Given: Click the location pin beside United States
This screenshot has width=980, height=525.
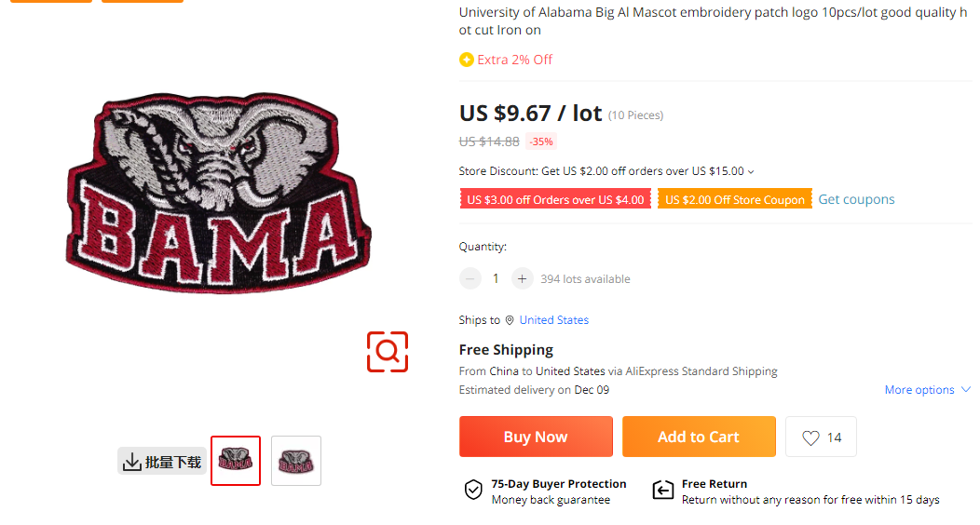Looking at the screenshot, I should pos(510,320).
